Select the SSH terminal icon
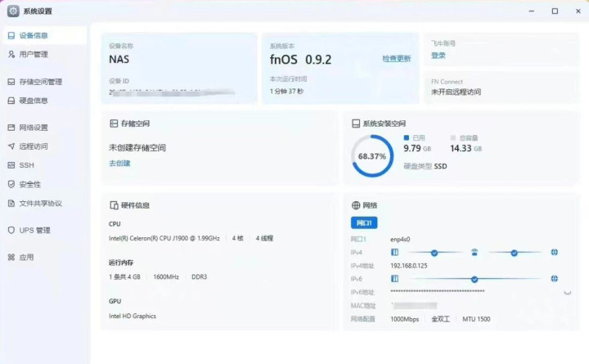 [11, 165]
